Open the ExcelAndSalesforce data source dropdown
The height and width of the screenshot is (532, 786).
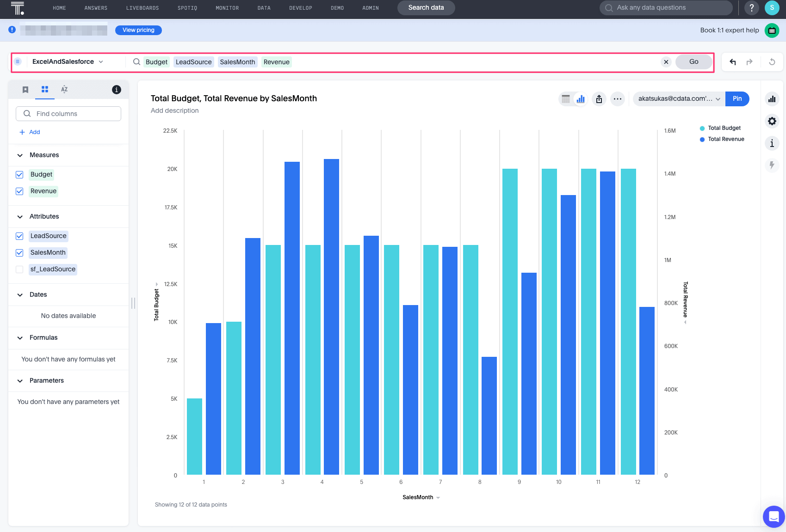coord(68,62)
